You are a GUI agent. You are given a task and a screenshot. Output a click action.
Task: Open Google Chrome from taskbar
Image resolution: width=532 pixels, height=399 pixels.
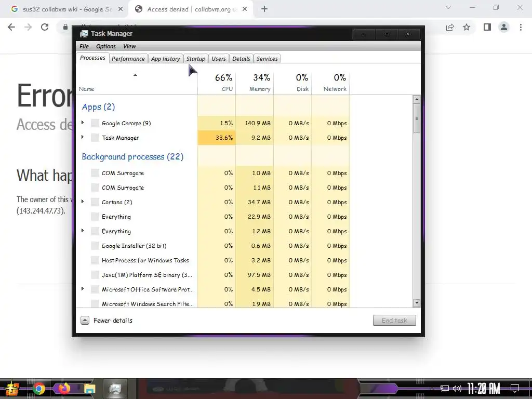coord(38,389)
